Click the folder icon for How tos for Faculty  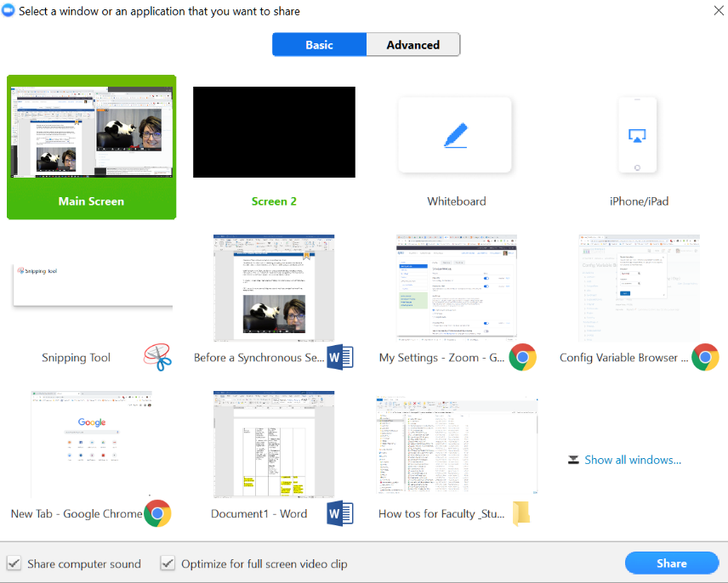520,513
